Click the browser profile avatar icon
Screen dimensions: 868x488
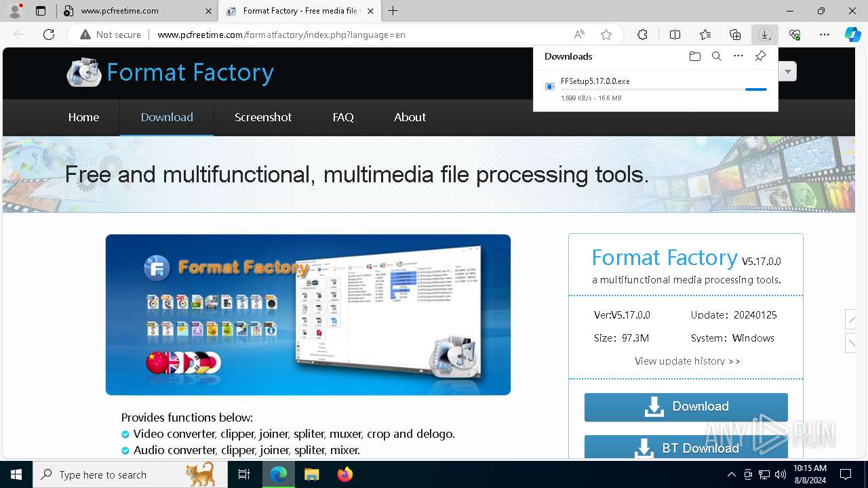[x=15, y=11]
